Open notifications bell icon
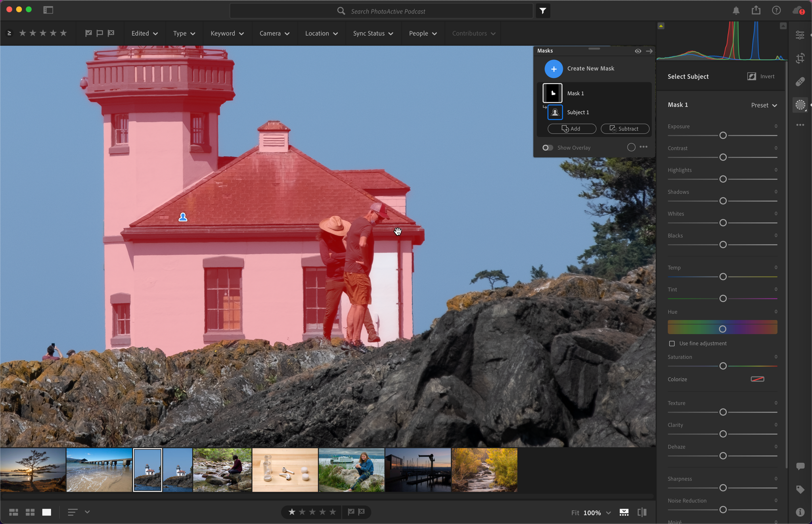 click(x=736, y=11)
